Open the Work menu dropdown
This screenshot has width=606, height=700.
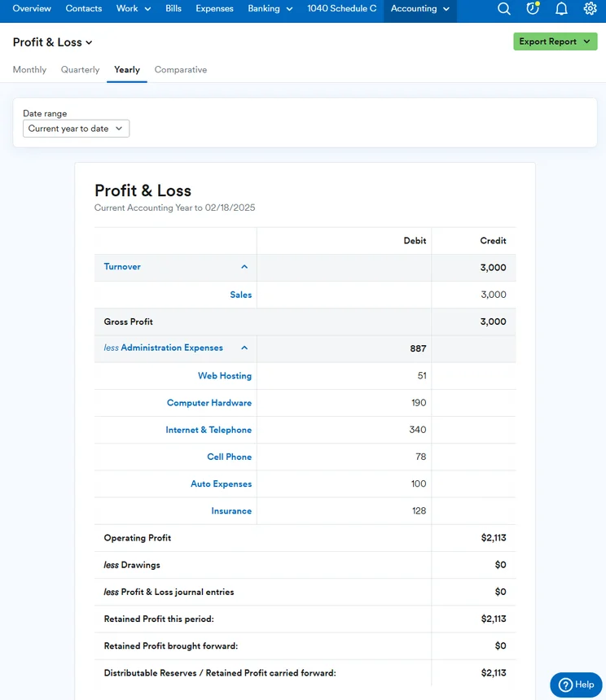pyautogui.click(x=134, y=8)
